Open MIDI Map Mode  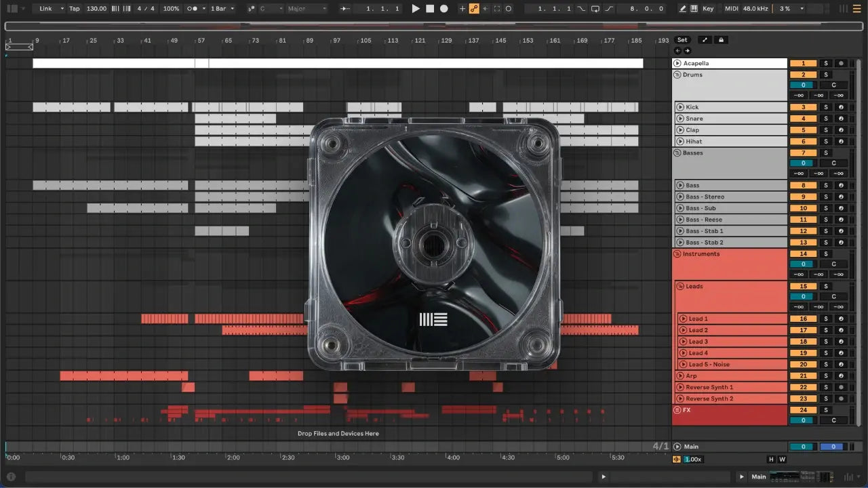click(x=731, y=9)
